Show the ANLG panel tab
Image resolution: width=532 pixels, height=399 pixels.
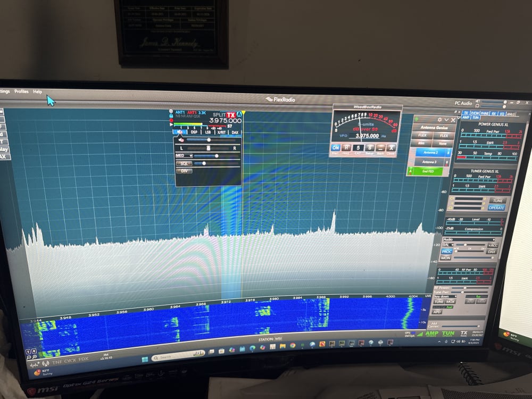pyautogui.click(x=511, y=114)
